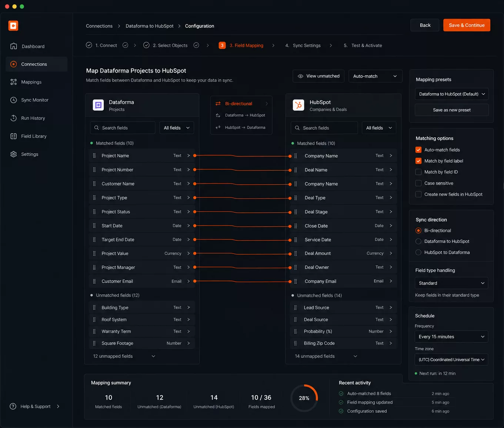The image size is (504, 428).
Task: Enable Case sensitive matching
Action: (418, 183)
